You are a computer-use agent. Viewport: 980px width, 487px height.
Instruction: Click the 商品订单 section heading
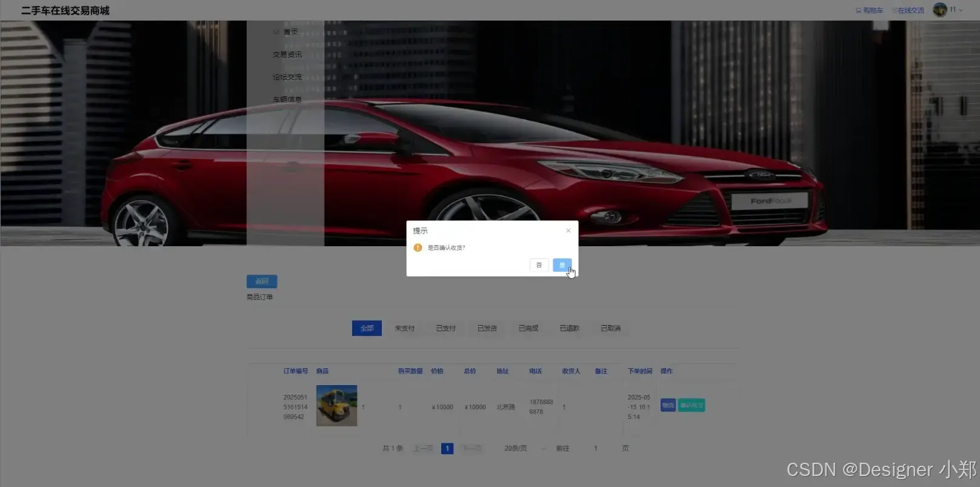259,297
